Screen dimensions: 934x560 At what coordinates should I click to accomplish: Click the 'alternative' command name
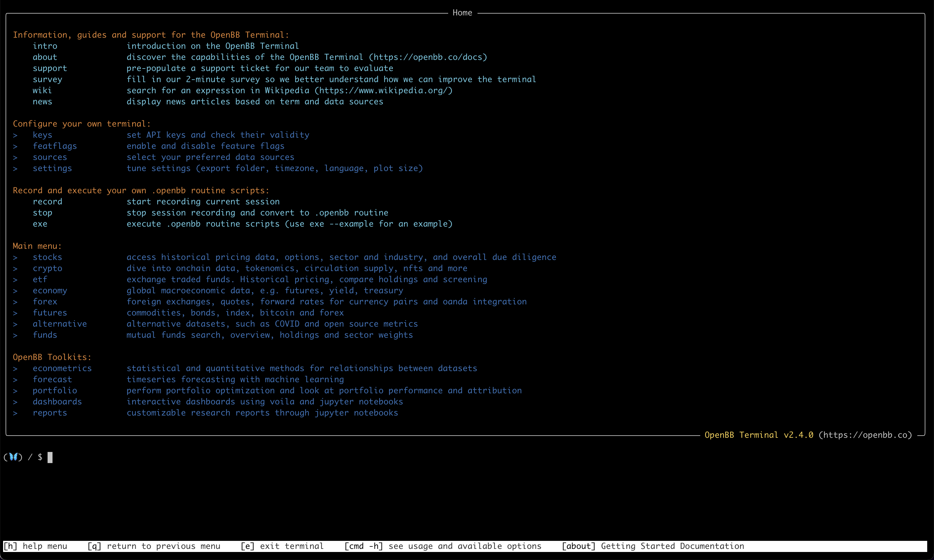tap(60, 324)
